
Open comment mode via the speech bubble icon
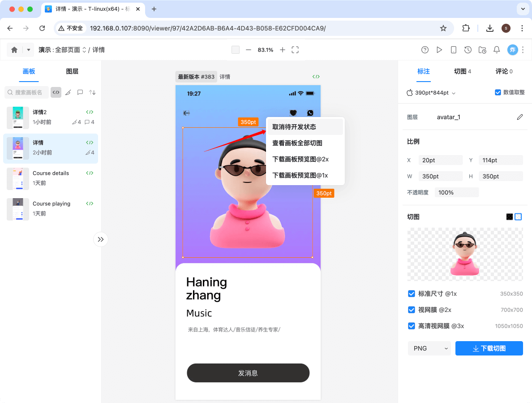pos(80,92)
